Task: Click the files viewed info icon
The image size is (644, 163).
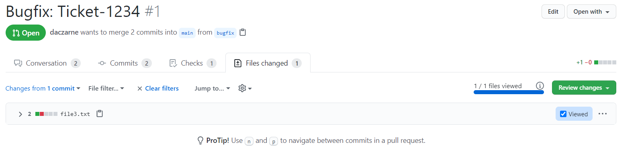Action: coord(540,86)
